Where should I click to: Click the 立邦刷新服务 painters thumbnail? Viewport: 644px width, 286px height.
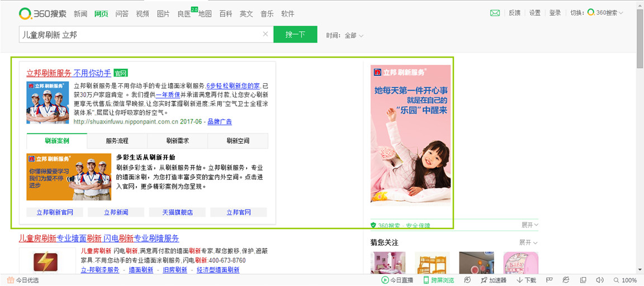tap(48, 103)
